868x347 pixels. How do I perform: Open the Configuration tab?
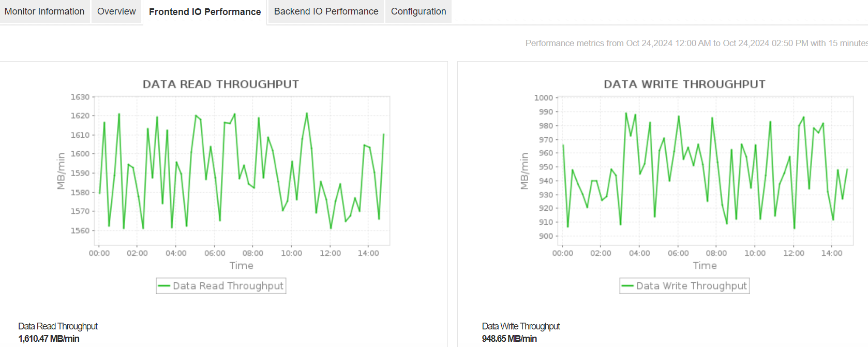coord(418,11)
